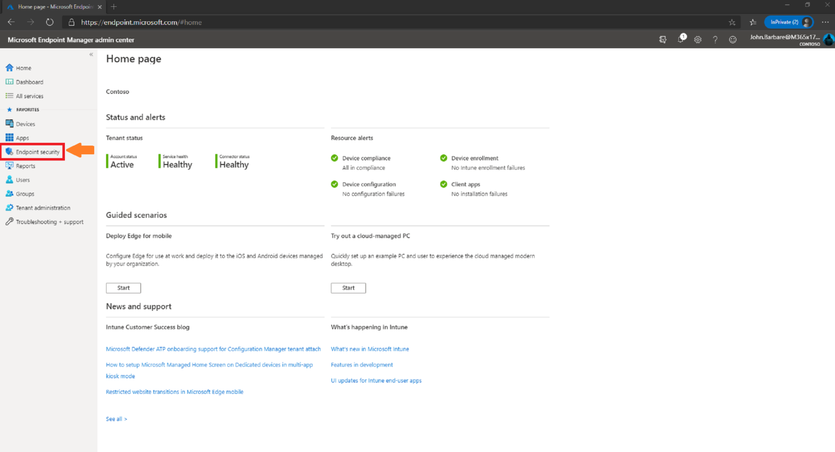835x452 pixels.
Task: Open What's new in Microsoft Intune link
Action: (x=370, y=349)
